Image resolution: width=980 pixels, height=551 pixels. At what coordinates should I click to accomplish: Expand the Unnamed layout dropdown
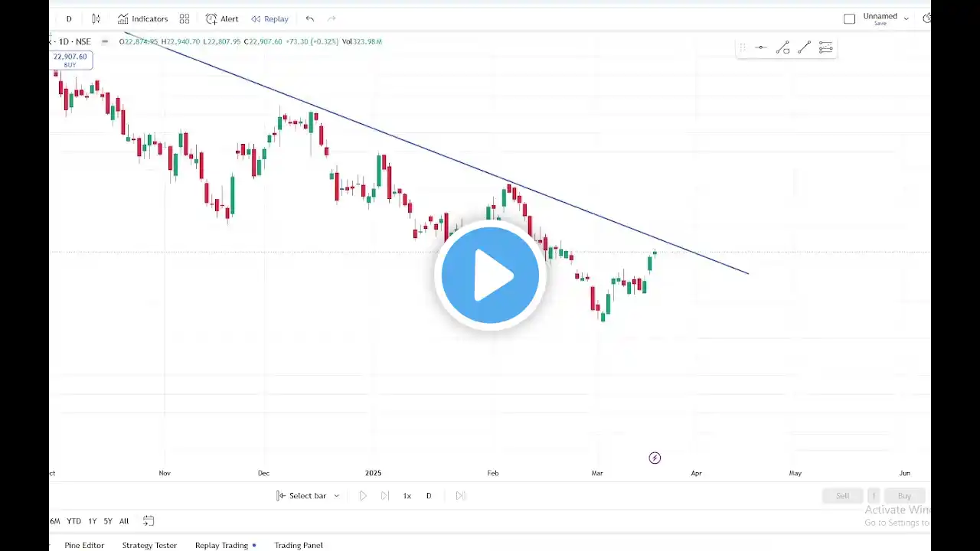tap(906, 18)
